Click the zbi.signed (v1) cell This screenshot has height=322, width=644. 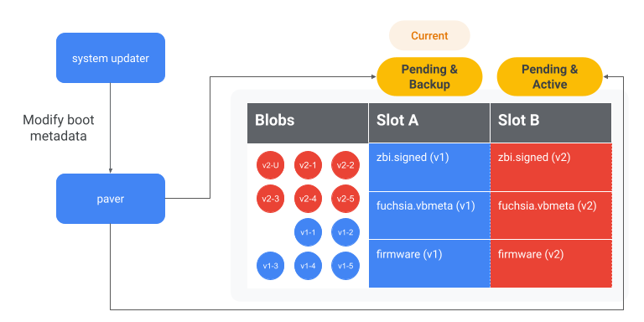click(x=429, y=167)
